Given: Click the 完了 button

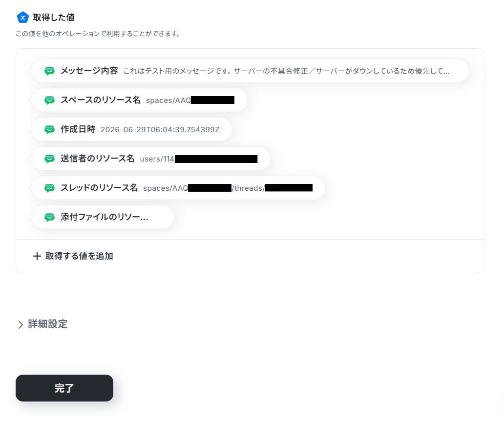Looking at the screenshot, I should [64, 388].
